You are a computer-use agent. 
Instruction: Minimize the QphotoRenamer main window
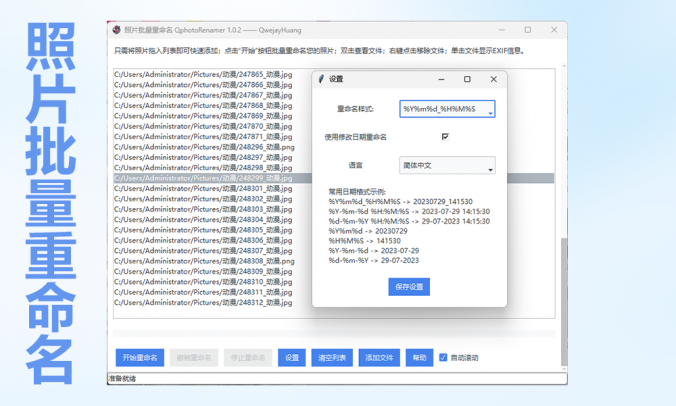pos(502,30)
